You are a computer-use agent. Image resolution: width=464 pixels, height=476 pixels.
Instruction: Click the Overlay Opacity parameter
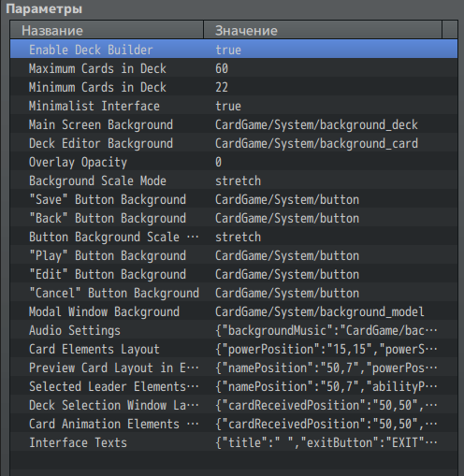(x=234, y=161)
